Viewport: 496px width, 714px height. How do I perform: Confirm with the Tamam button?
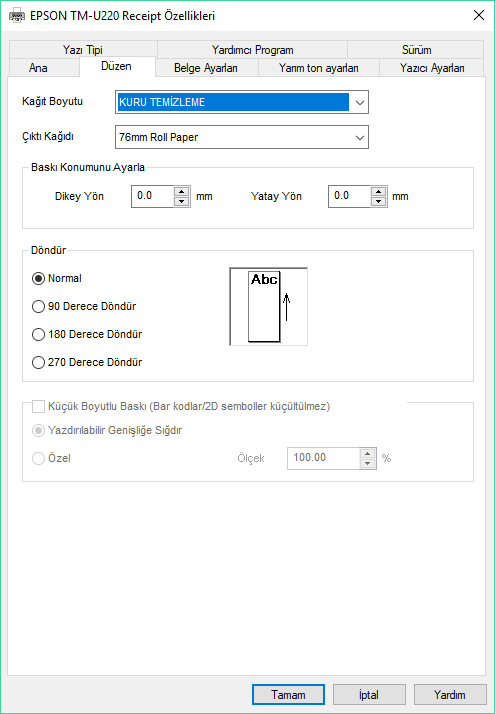[x=288, y=695]
